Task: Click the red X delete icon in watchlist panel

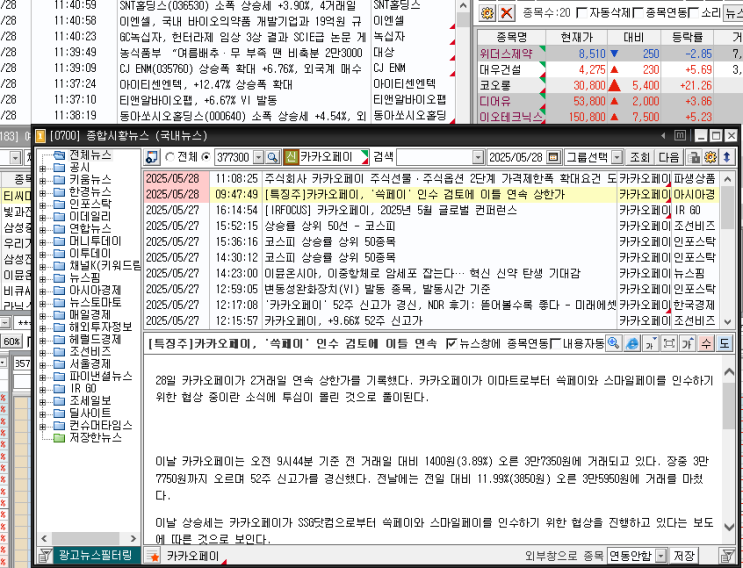Action: point(507,13)
